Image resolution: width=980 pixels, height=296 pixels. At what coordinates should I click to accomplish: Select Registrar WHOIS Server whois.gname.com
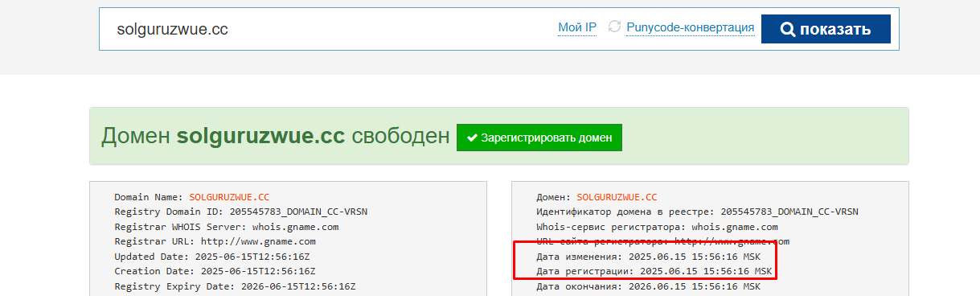tap(226, 227)
